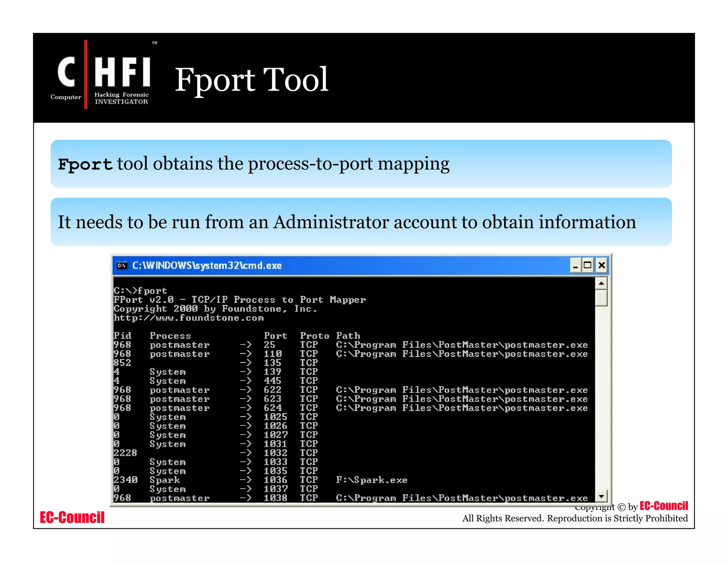The width and height of the screenshot is (728, 562).
Task: Close the cmd.exe window
Action: tap(601, 265)
